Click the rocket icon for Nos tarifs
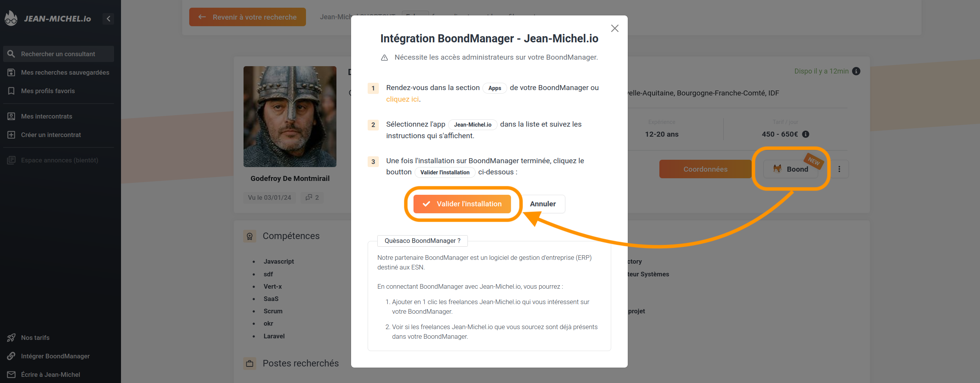 (x=11, y=338)
